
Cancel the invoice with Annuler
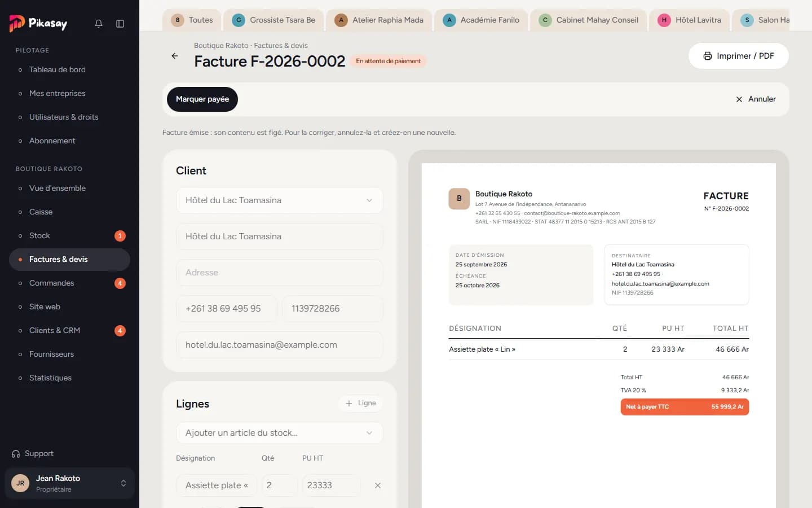[756, 99]
